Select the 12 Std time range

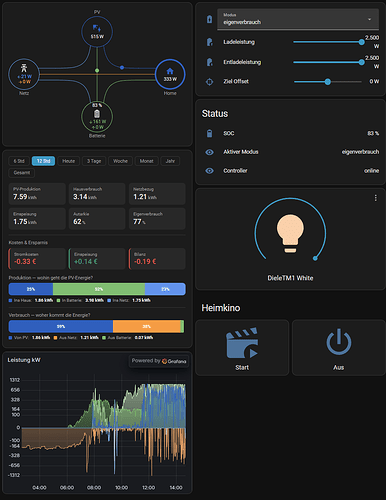pos(43,161)
